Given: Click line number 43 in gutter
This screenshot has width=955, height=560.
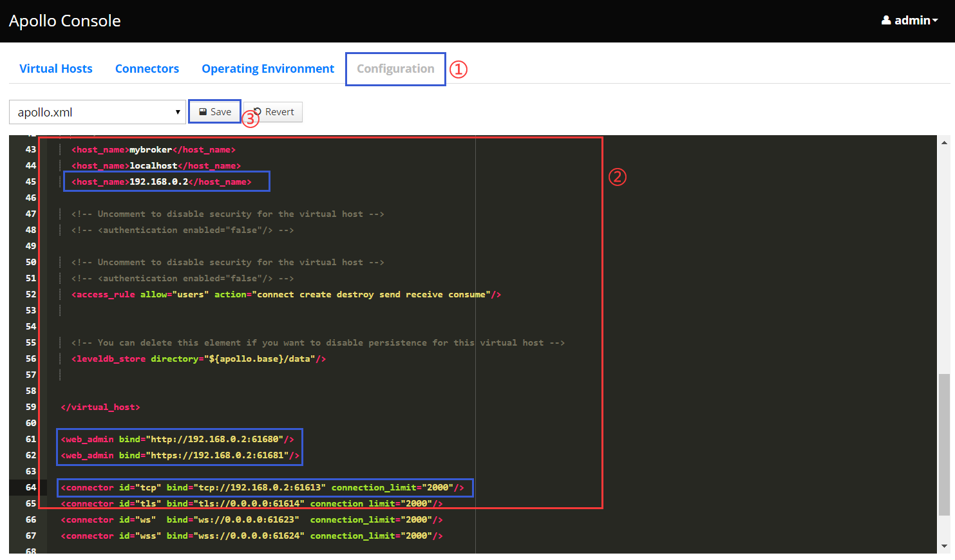Looking at the screenshot, I should [x=31, y=149].
